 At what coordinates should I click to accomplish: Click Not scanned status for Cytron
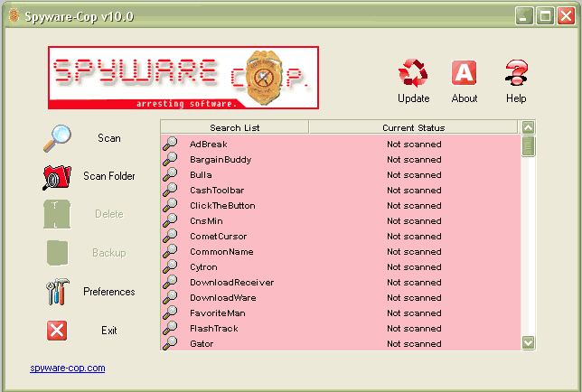point(414,267)
